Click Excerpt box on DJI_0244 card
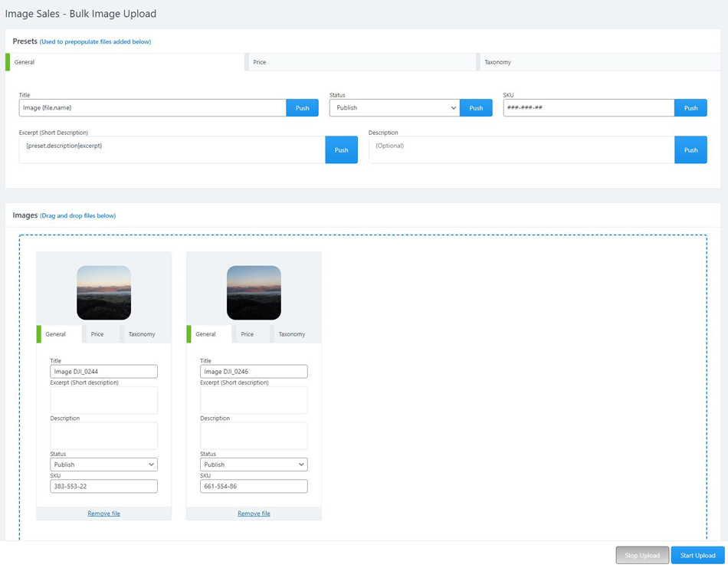This screenshot has width=728, height=568. coord(103,400)
